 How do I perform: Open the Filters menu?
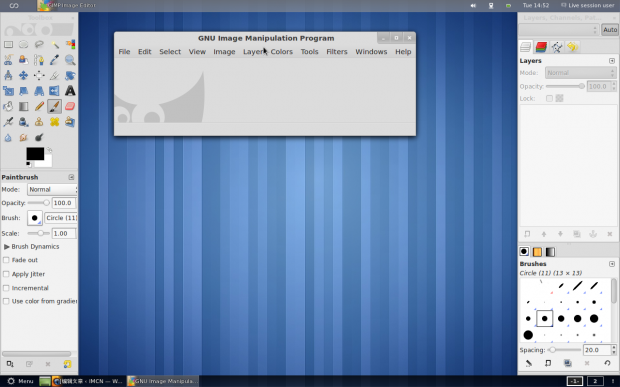336,52
